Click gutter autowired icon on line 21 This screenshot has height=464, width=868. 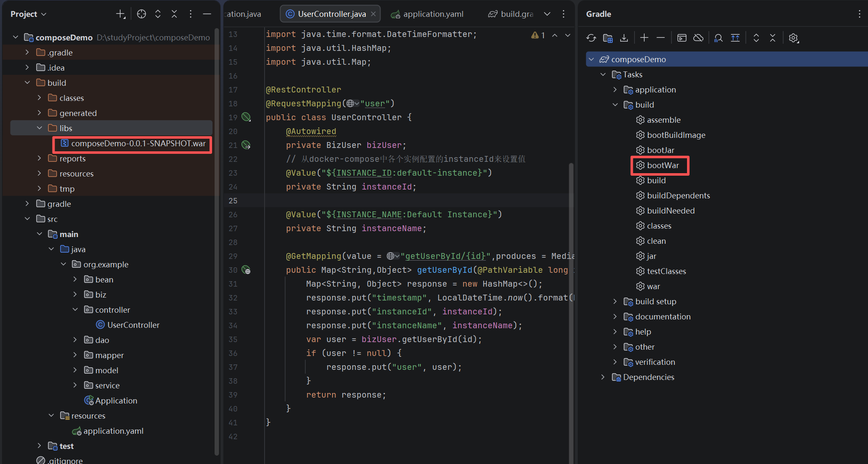[x=246, y=145]
